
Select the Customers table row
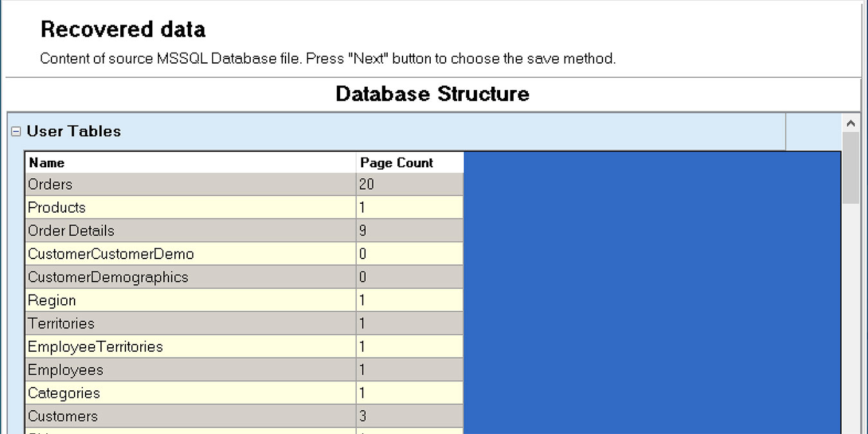pos(129,415)
